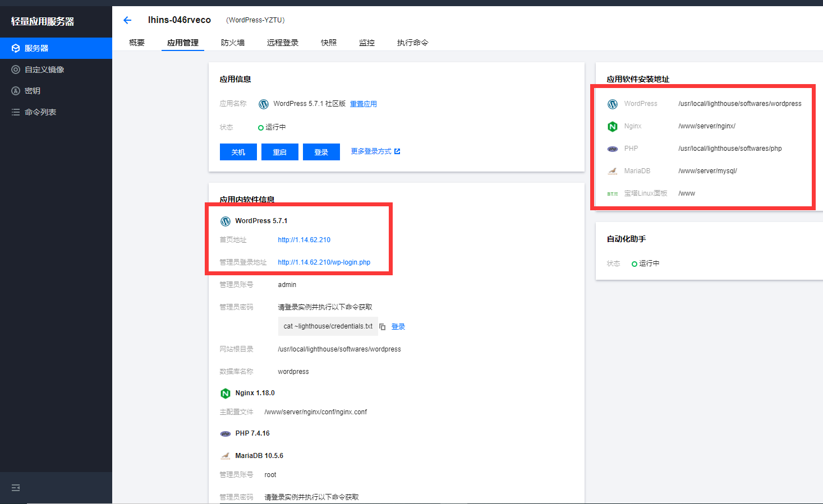Click the back arrow next to lhins-046rveco
This screenshot has height=504, width=823.
127,20
